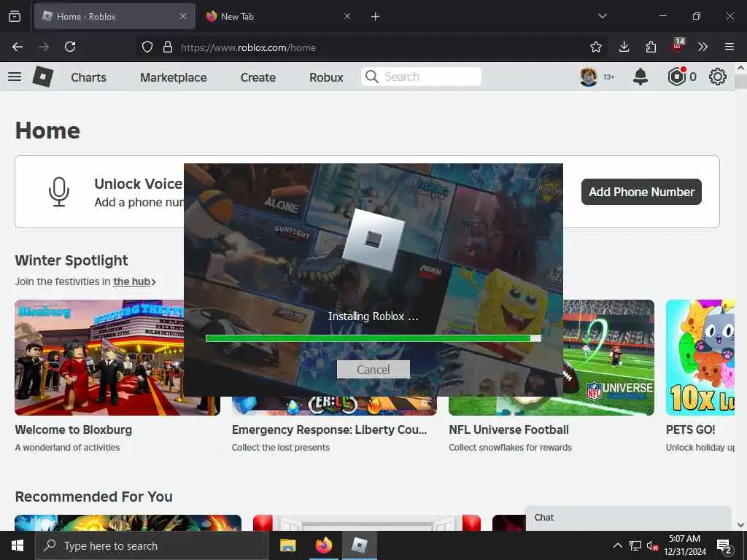Screen dimensions: 747x560
Task: Reload the current page
Action: 70,47
